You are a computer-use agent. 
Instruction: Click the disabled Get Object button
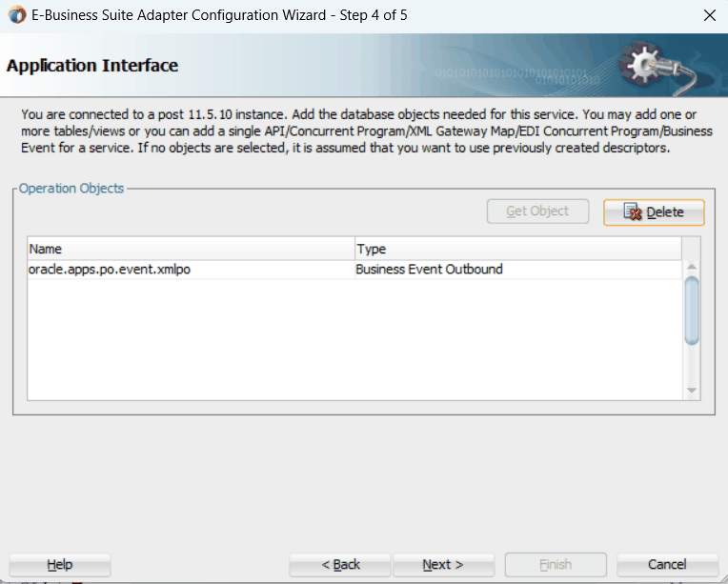(537, 211)
